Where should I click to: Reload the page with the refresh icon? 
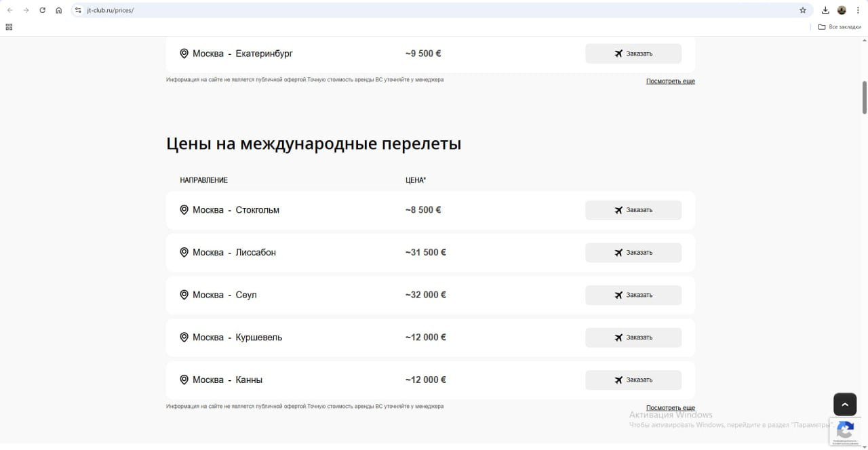point(42,10)
